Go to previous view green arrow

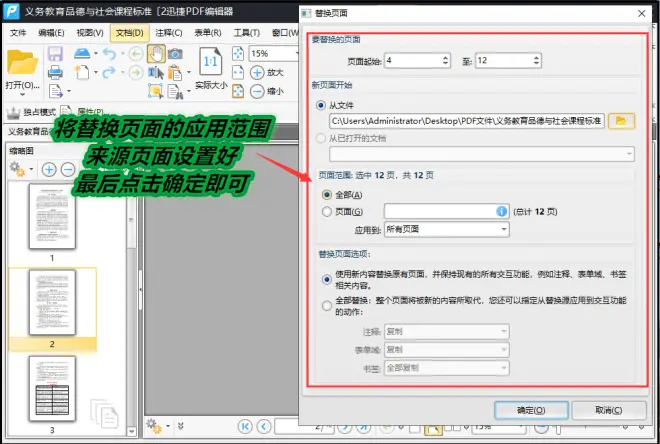[136, 53]
